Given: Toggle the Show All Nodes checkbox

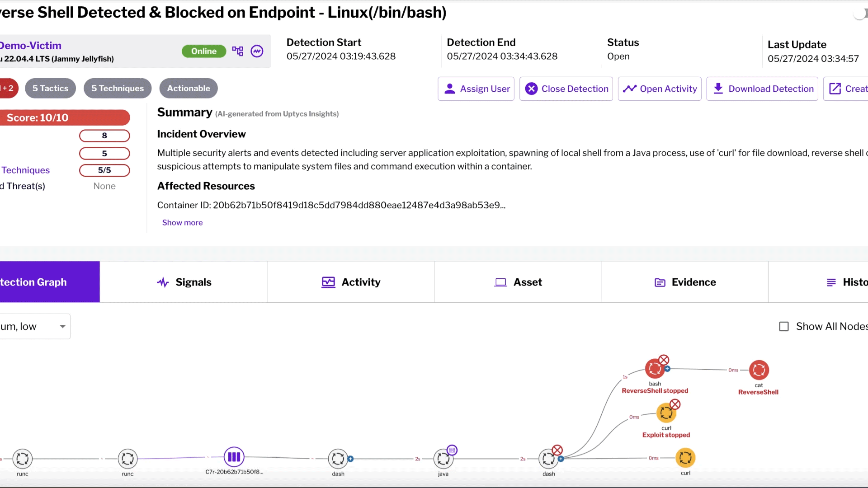Looking at the screenshot, I should pos(784,326).
